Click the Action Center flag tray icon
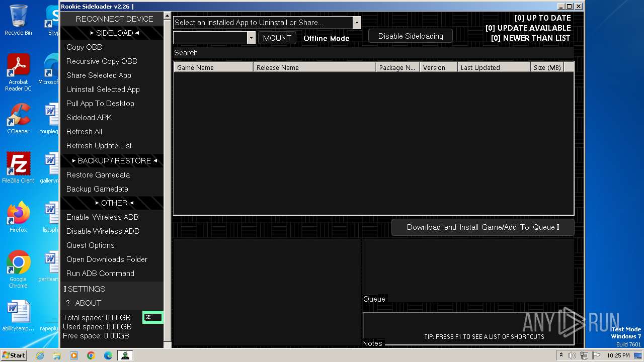Screen dimensions: 644x362 coord(595,355)
